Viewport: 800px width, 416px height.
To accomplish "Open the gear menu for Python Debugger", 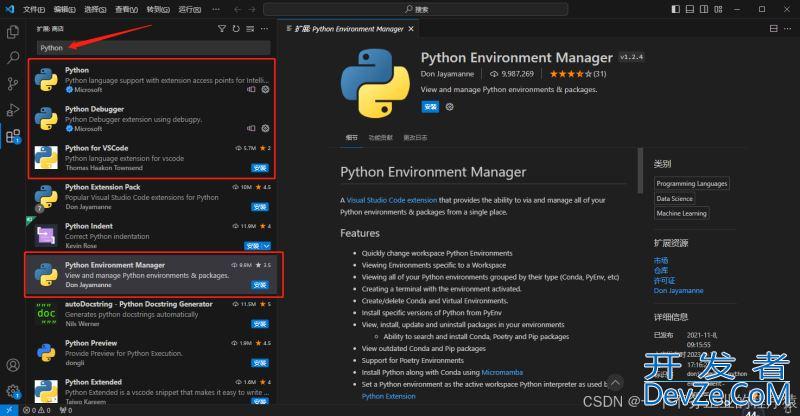I will tap(265, 128).
